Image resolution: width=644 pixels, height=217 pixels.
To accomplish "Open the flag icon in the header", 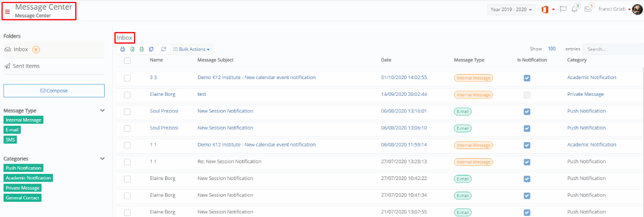I will click(x=563, y=10).
